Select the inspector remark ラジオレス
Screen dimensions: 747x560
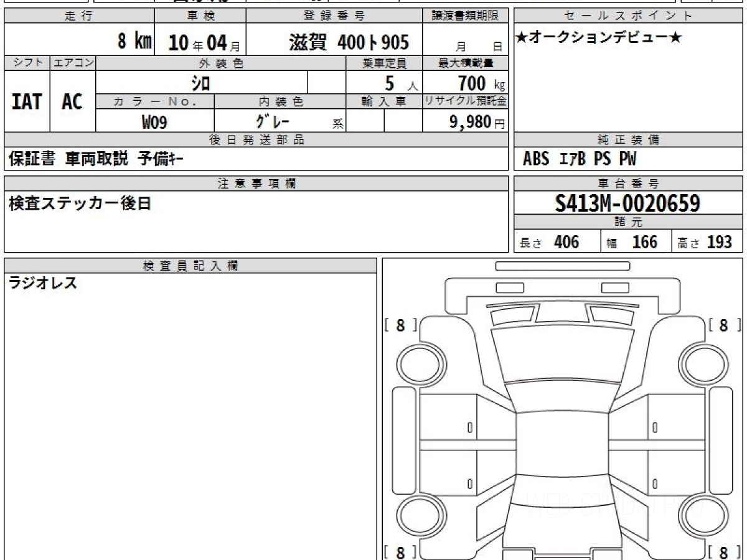[43, 284]
